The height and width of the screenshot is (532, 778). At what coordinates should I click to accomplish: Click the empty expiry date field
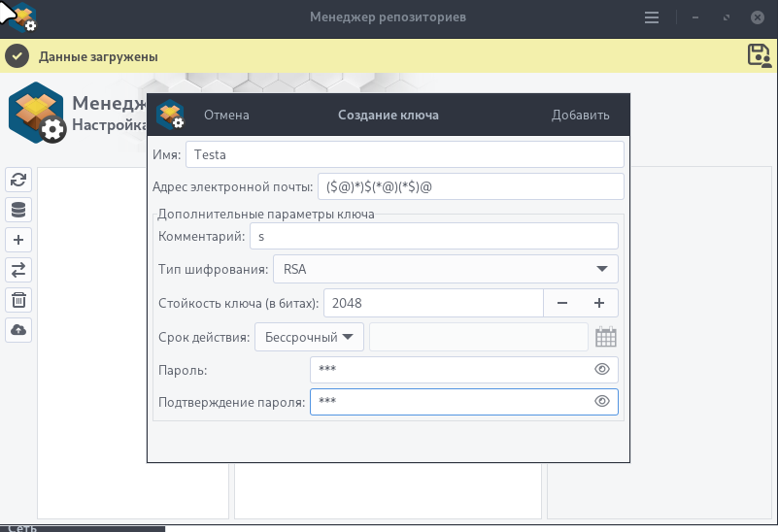(479, 337)
